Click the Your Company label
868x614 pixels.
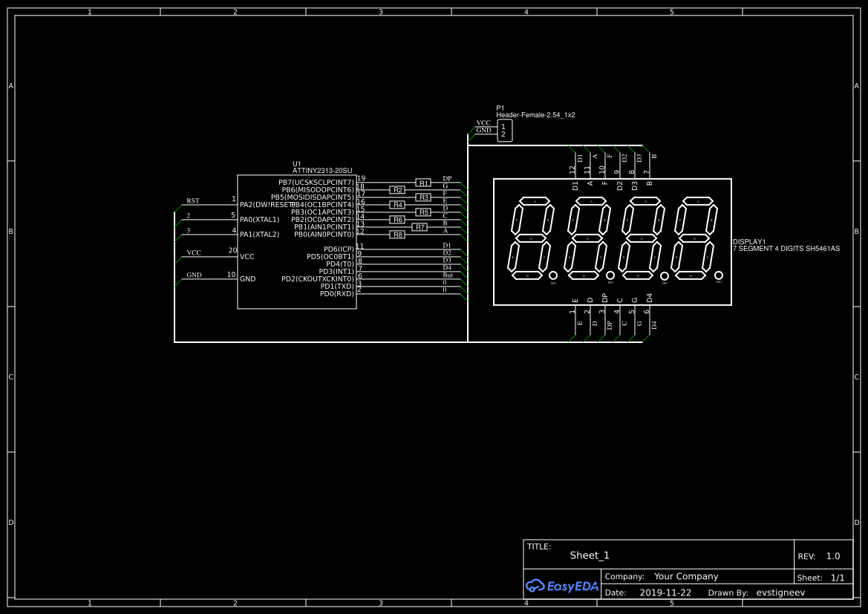click(685, 575)
